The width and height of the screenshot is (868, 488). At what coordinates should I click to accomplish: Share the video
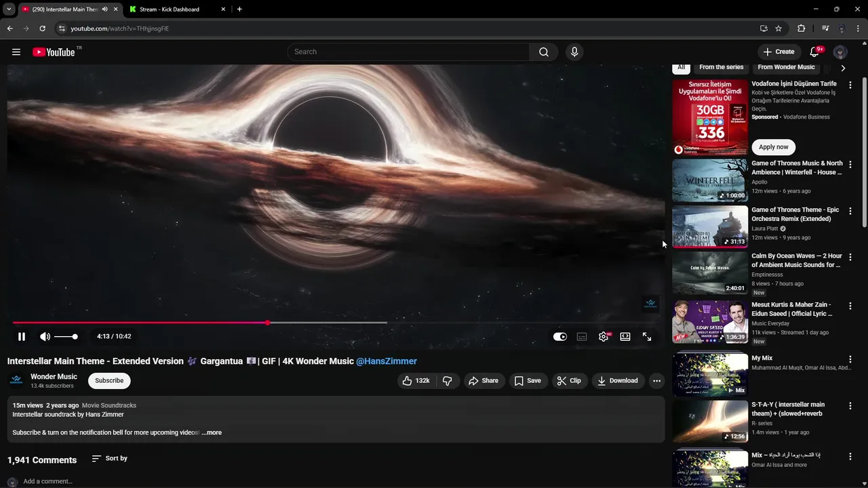pos(484,381)
